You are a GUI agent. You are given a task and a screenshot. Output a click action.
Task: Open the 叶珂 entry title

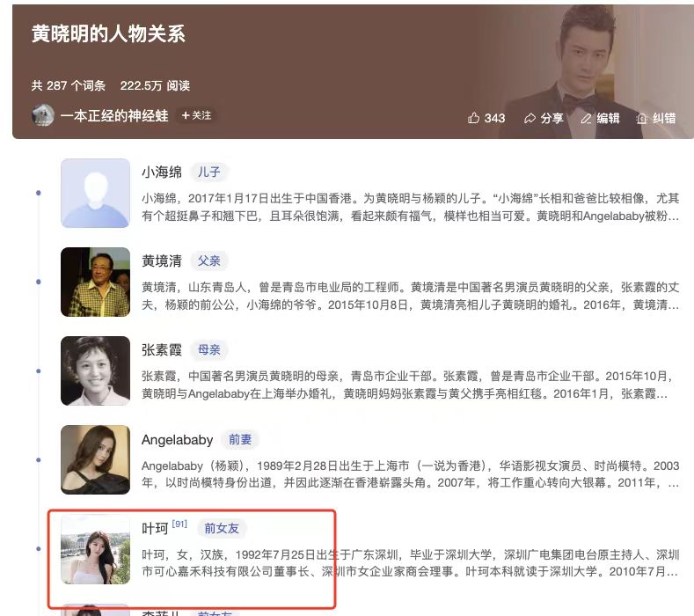[x=155, y=528]
